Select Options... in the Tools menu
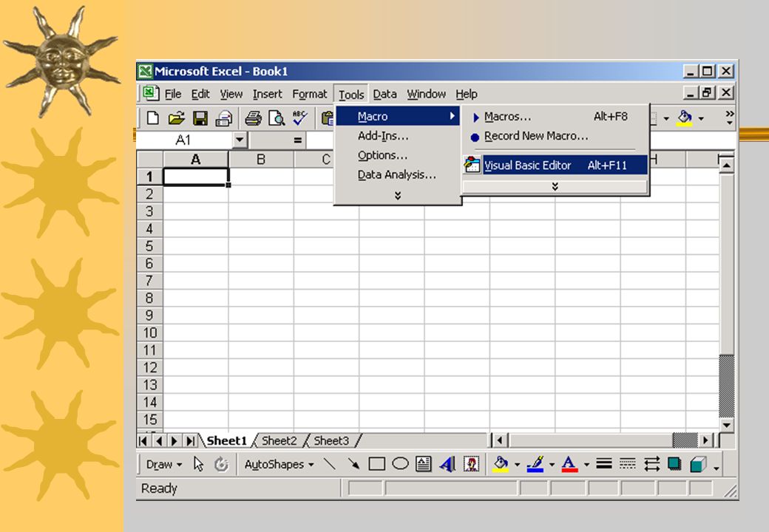This screenshot has width=769, height=532. coord(398,155)
